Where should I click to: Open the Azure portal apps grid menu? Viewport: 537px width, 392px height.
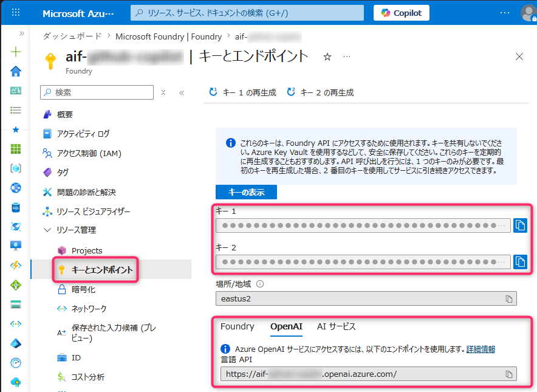16,13
